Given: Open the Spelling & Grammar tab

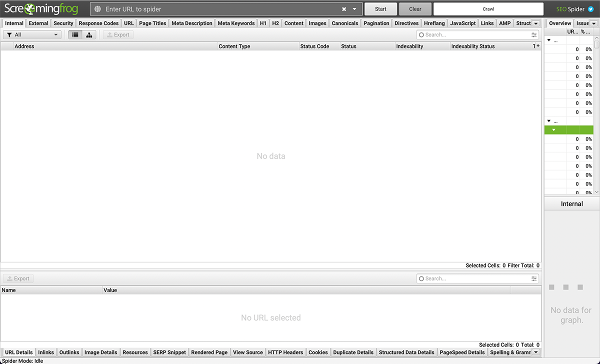Looking at the screenshot, I should tap(511, 352).
